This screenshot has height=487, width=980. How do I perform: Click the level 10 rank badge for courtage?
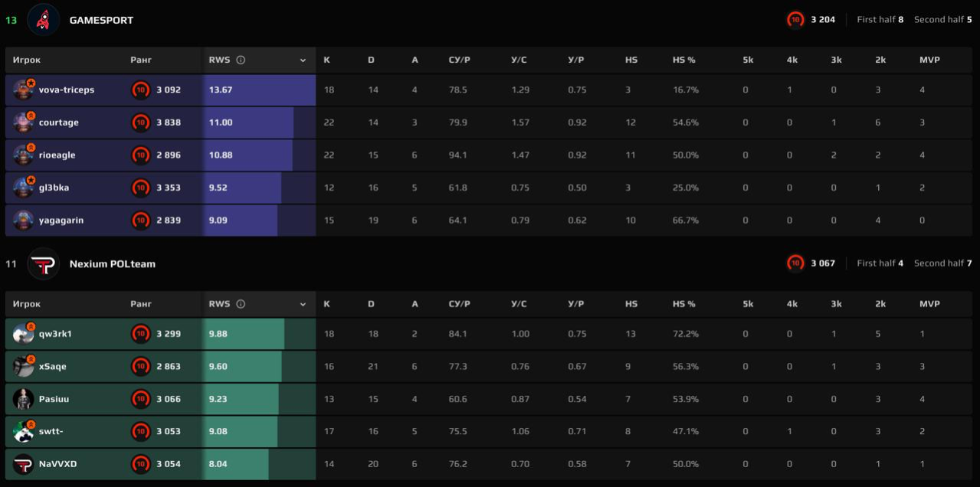click(140, 123)
